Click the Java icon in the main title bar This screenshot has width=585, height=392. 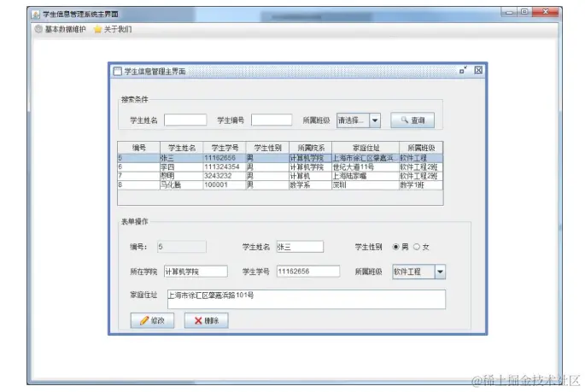[36, 15]
